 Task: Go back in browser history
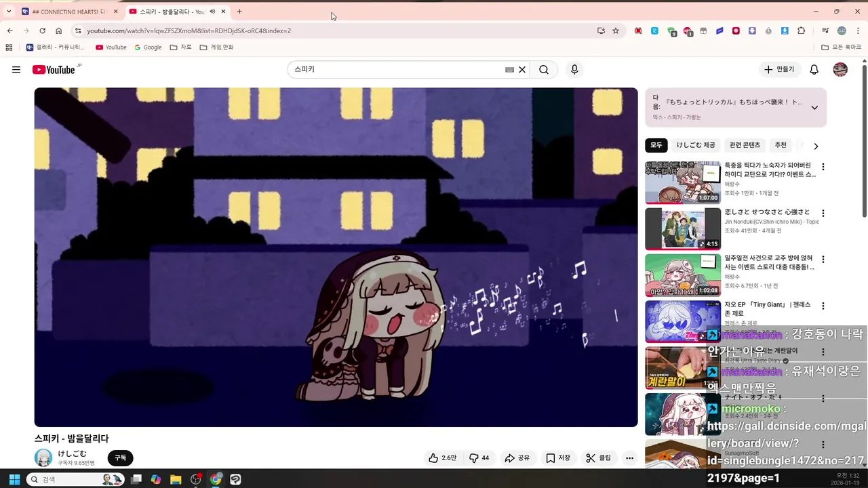tap(9, 30)
